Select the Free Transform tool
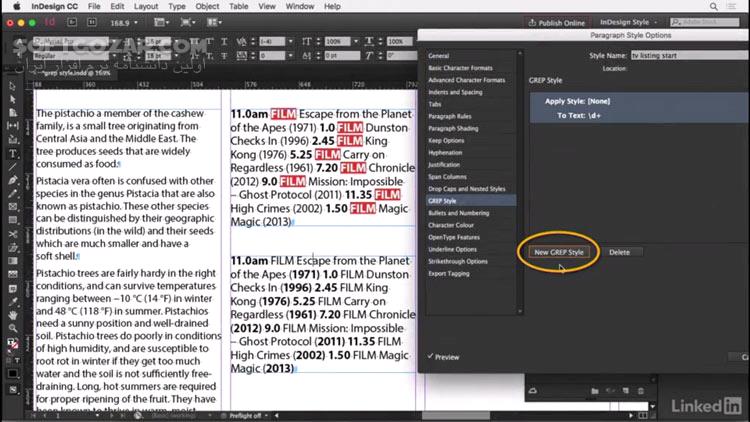Screen dimensions: 750x422 [12, 247]
